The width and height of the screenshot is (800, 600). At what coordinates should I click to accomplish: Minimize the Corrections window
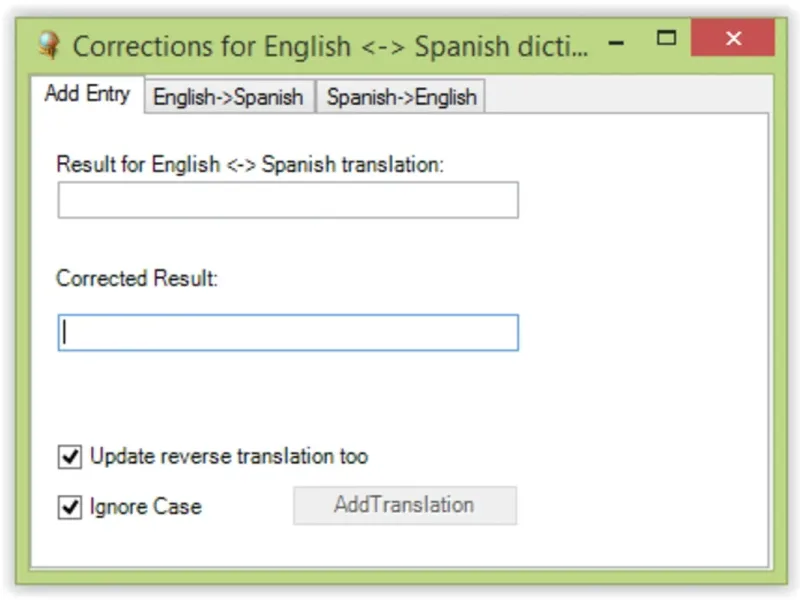pyautogui.click(x=616, y=41)
